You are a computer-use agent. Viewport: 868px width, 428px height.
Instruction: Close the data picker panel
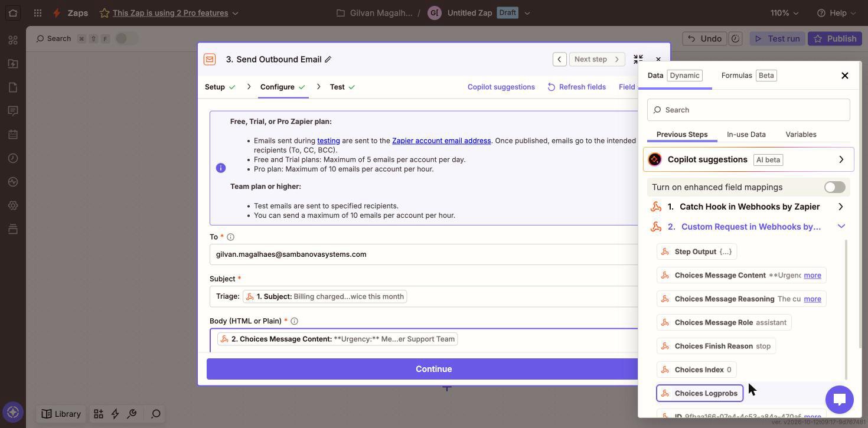click(x=845, y=76)
